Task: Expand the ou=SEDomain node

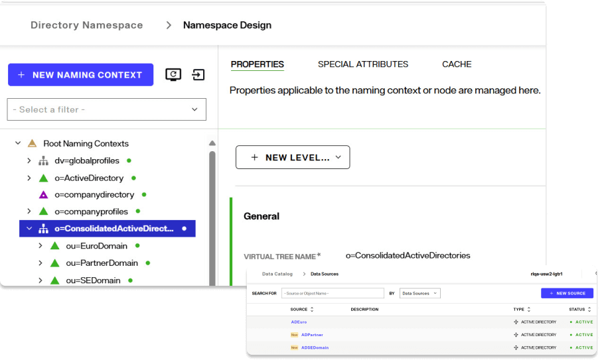Action: click(40, 280)
